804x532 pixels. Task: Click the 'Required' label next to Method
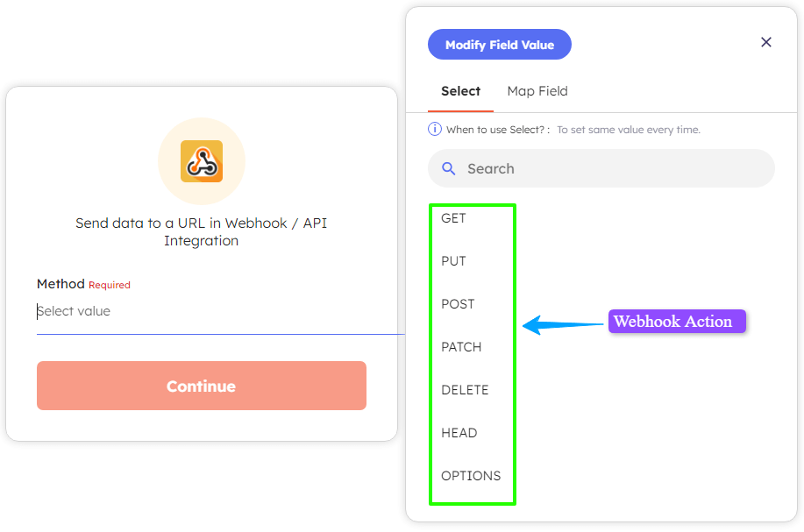108,285
